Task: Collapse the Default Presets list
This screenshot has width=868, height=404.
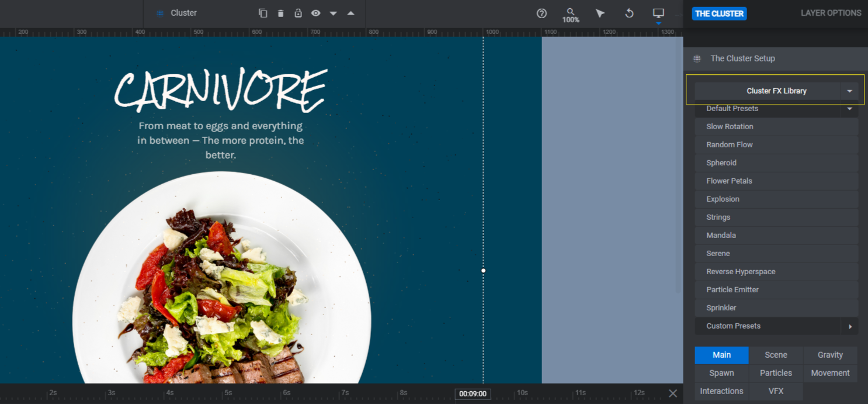Action: (849, 109)
